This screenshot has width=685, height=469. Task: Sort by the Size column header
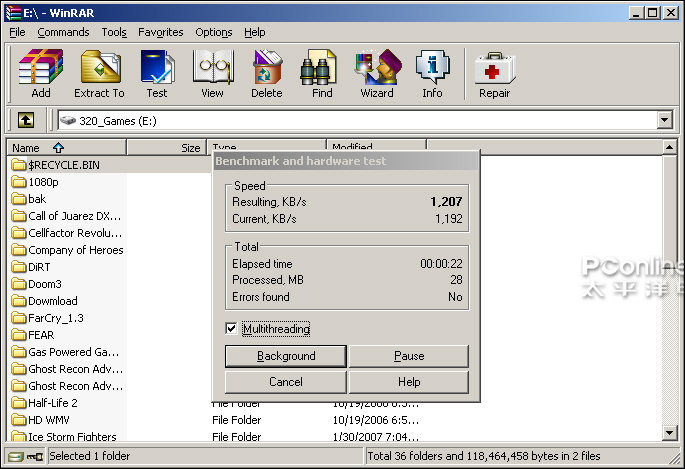pos(166,148)
